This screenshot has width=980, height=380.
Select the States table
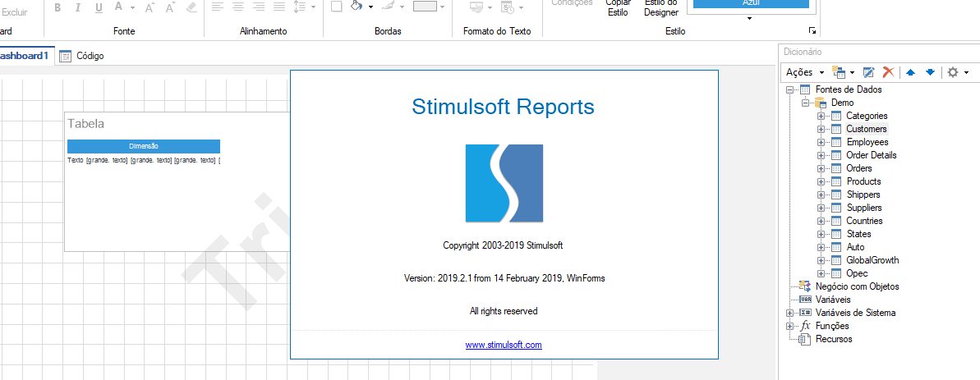click(858, 234)
